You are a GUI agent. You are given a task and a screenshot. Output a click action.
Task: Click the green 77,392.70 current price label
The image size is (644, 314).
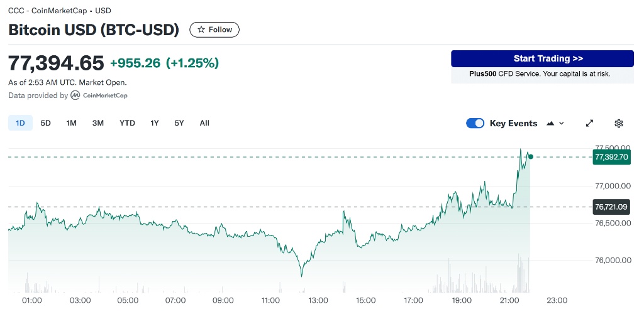pyautogui.click(x=611, y=157)
